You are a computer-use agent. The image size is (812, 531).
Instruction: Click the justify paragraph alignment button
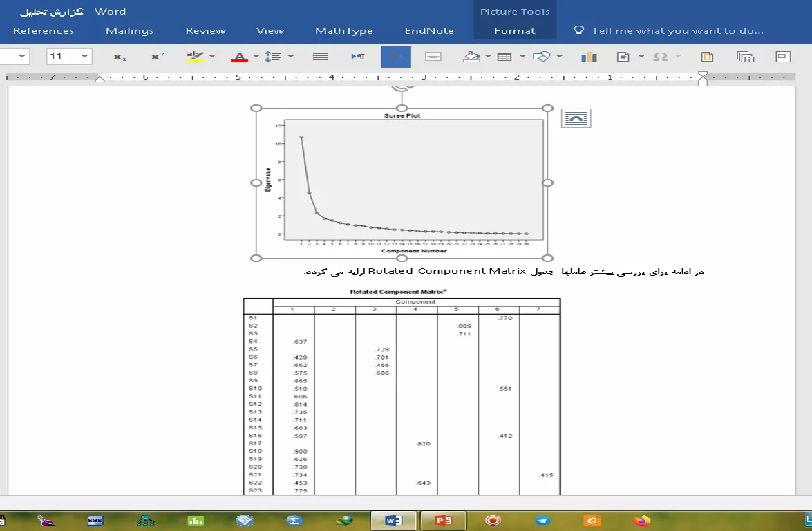(320, 57)
